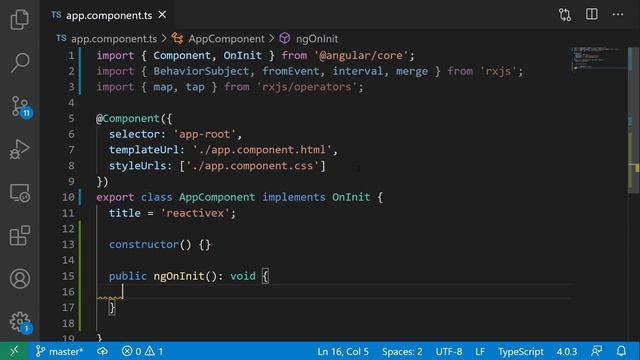Click the master* branch in status bar
640x360 pixels.
[60, 351]
